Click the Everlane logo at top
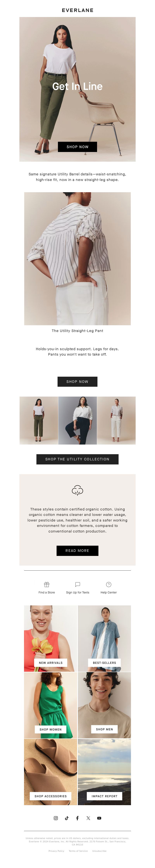 click(77, 10)
